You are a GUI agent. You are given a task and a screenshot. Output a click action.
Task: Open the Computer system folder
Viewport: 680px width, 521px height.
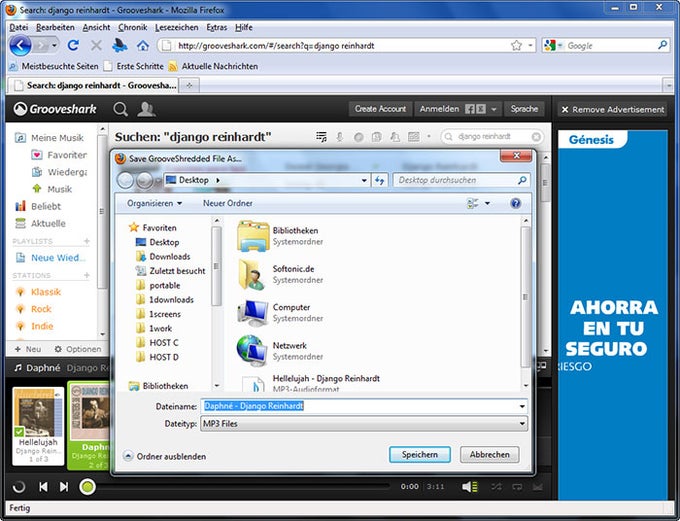click(281, 312)
